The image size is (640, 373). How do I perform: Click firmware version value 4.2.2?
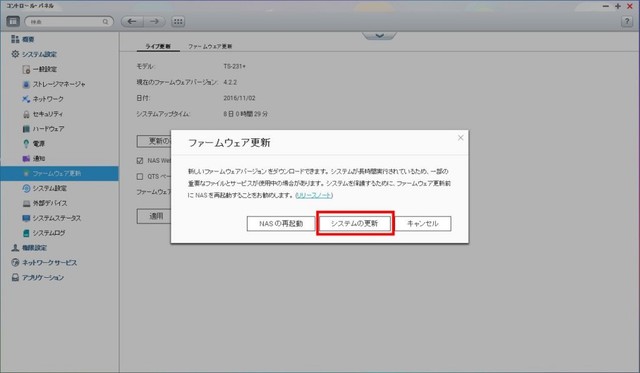click(x=230, y=82)
